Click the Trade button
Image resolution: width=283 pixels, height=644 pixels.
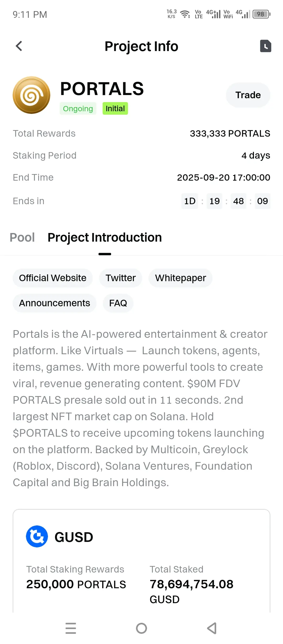(248, 95)
